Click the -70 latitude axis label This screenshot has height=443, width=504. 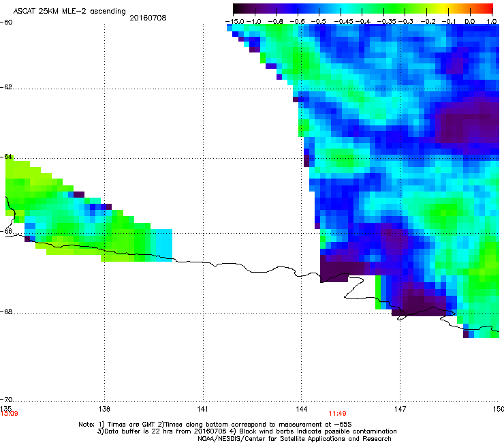pos(6,399)
